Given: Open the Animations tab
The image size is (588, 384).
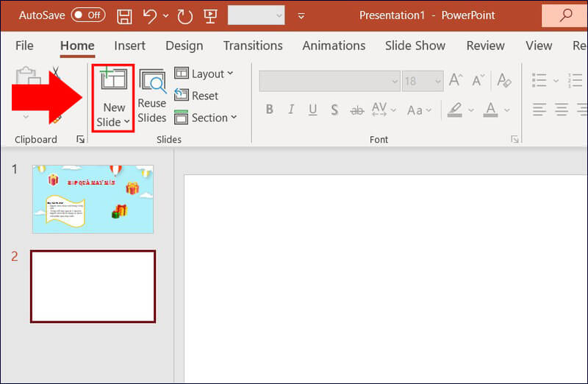Looking at the screenshot, I should (334, 46).
